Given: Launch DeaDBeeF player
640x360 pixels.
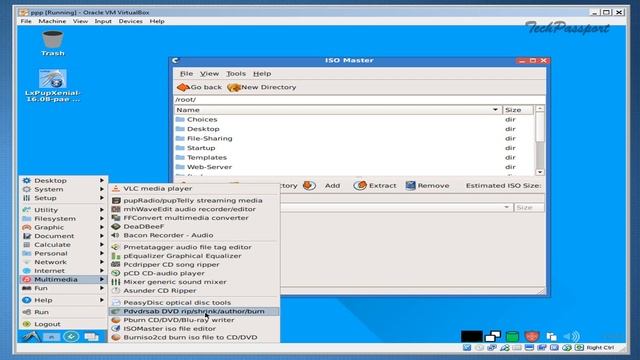Looking at the screenshot, I should [x=194, y=227].
